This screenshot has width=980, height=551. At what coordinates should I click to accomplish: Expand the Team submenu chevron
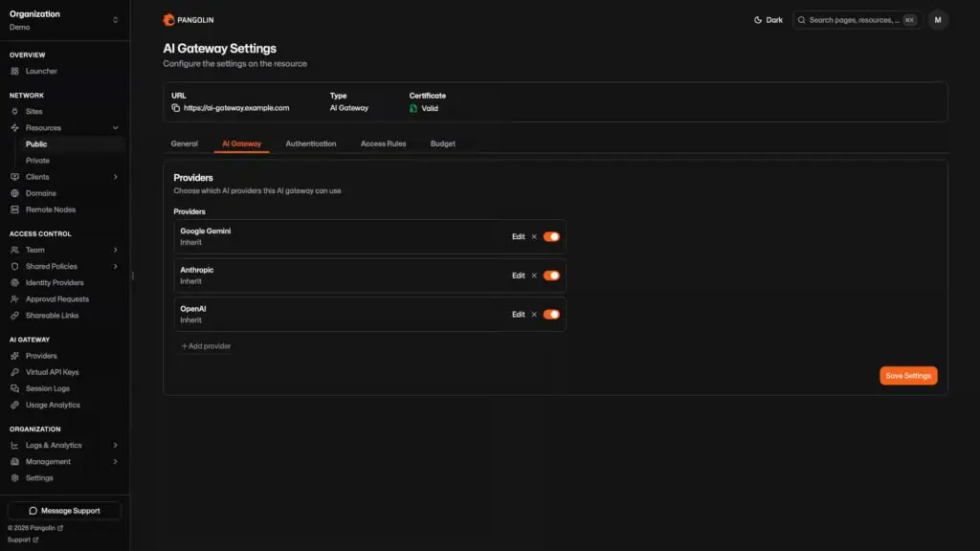click(x=115, y=250)
